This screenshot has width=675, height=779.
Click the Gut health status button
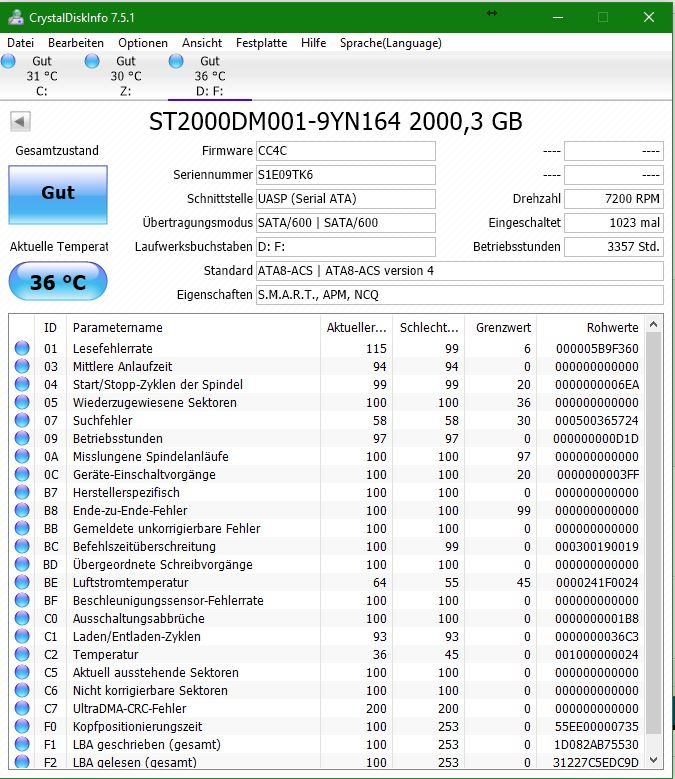click(58, 194)
